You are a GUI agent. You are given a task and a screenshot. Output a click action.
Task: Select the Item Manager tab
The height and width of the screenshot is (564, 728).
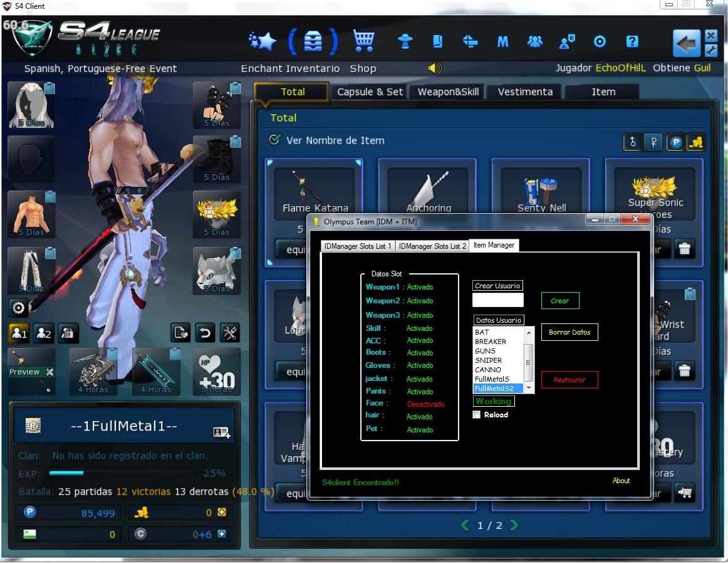(x=494, y=245)
